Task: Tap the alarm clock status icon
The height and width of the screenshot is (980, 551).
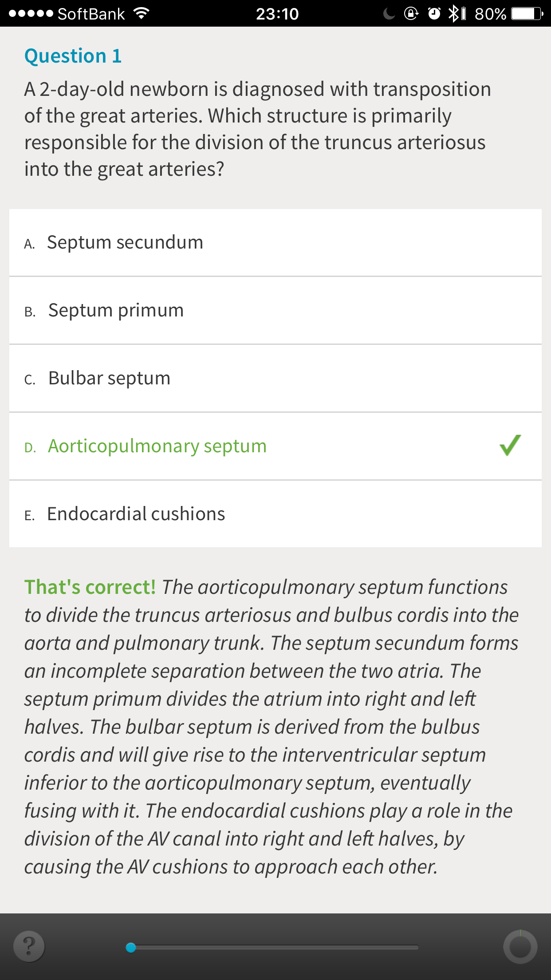Action: point(434,14)
